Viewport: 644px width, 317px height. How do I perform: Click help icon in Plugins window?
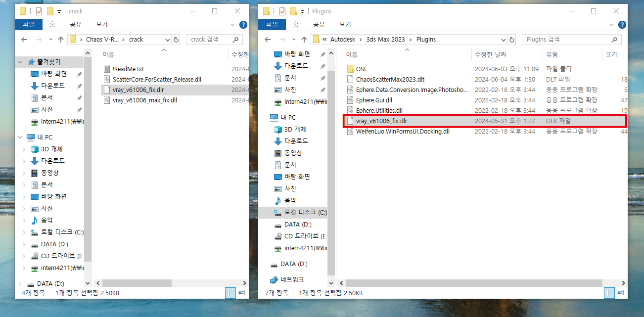pos(622,25)
